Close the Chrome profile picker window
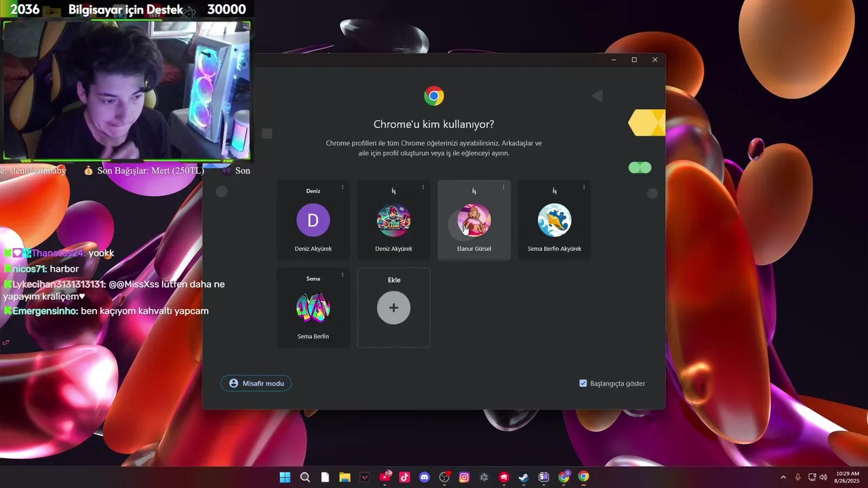Image resolution: width=868 pixels, height=488 pixels. click(655, 60)
